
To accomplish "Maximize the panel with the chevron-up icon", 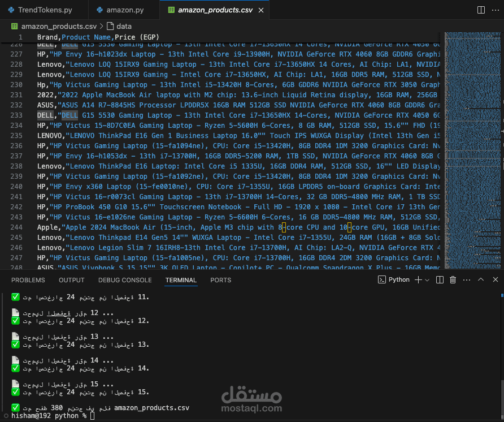I will (x=480, y=279).
